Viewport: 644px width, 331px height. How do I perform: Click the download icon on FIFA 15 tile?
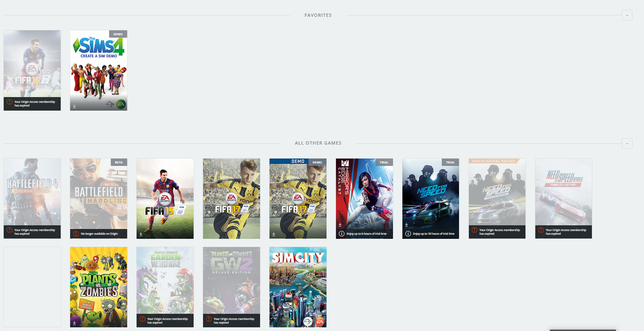pos(141,235)
